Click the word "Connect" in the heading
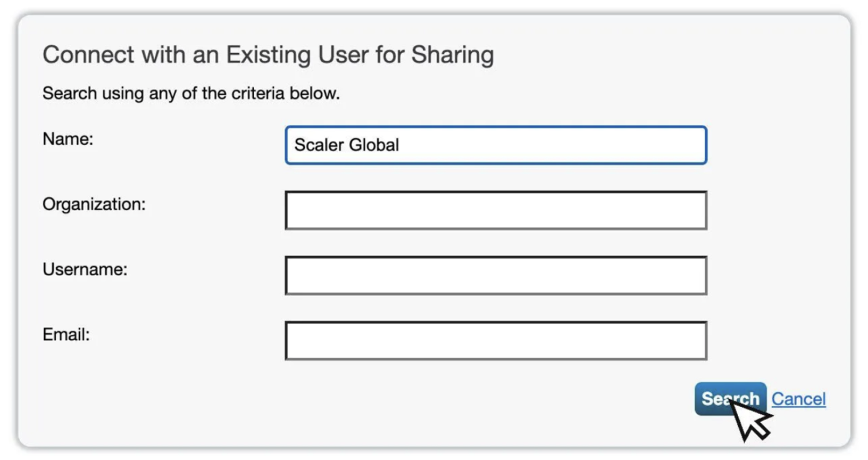The height and width of the screenshot is (460, 868). [x=88, y=55]
